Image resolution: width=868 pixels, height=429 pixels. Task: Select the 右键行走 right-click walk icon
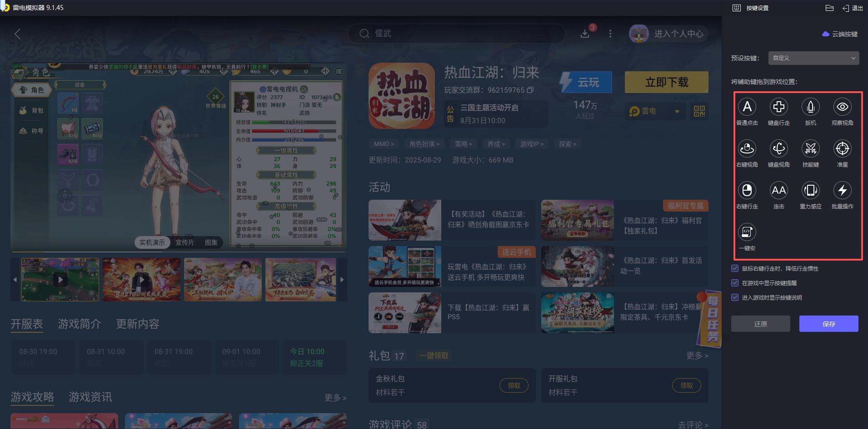point(747,190)
